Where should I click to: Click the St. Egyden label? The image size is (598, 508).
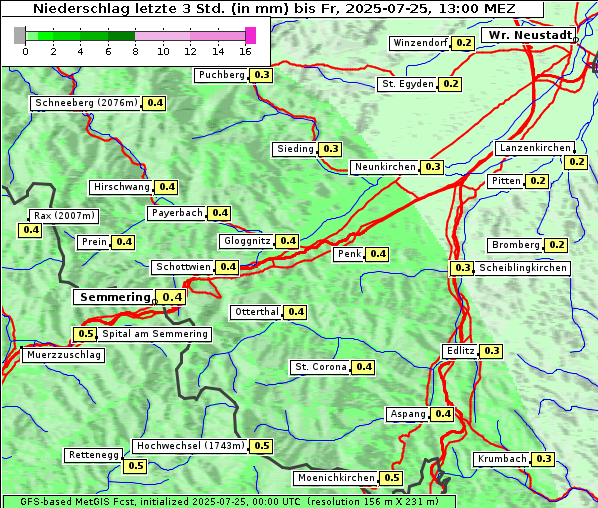tap(408, 84)
